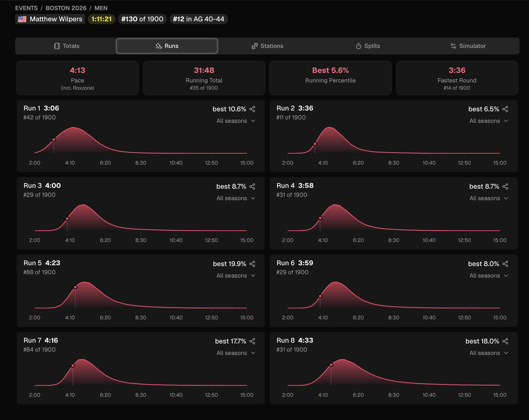Click '#14 of 1900' in Fastest Round card
529x420 pixels.
(457, 88)
